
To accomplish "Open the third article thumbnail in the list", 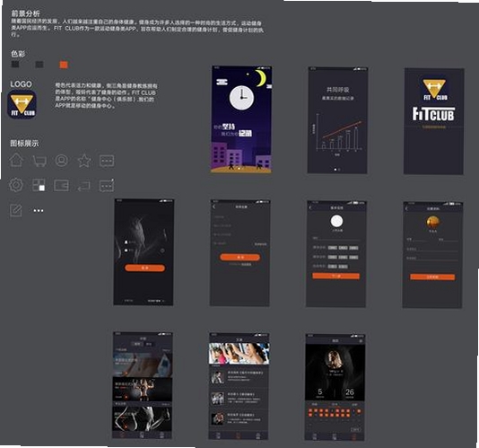I will coord(217,418).
